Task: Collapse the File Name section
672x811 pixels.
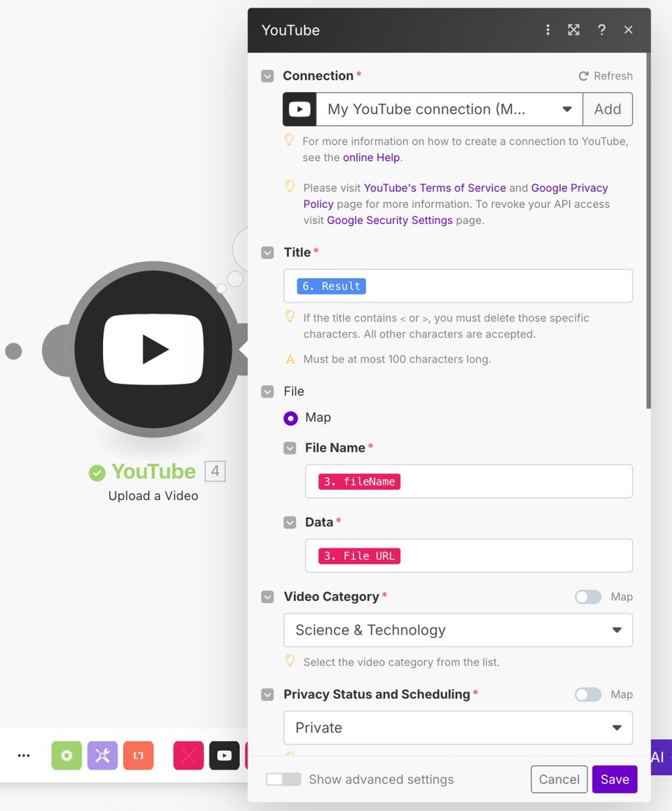Action: [x=290, y=448]
